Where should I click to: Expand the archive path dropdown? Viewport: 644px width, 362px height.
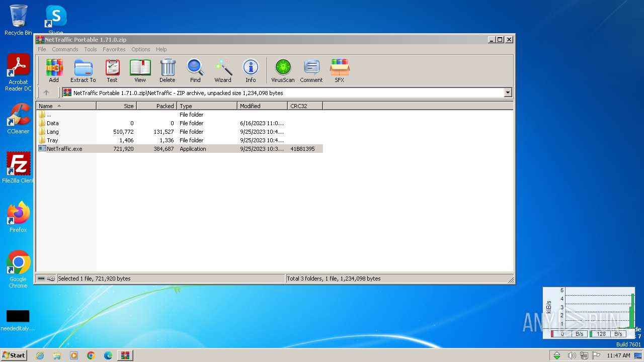[508, 93]
